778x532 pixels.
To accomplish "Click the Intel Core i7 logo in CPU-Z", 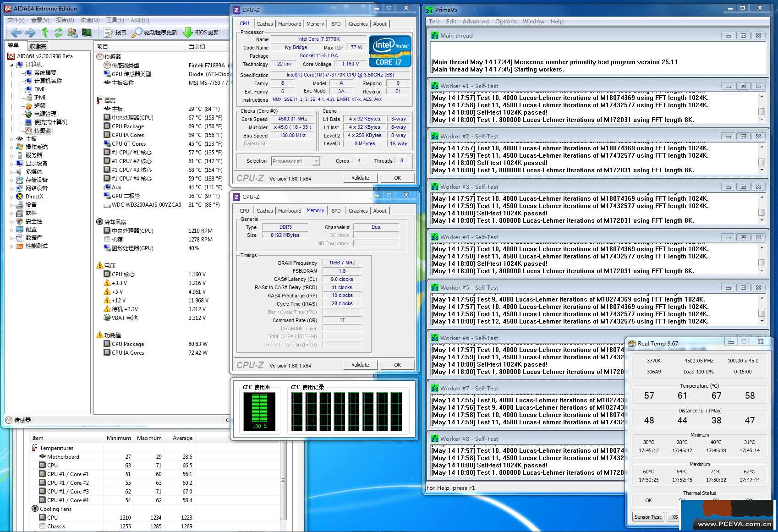I will (389, 52).
